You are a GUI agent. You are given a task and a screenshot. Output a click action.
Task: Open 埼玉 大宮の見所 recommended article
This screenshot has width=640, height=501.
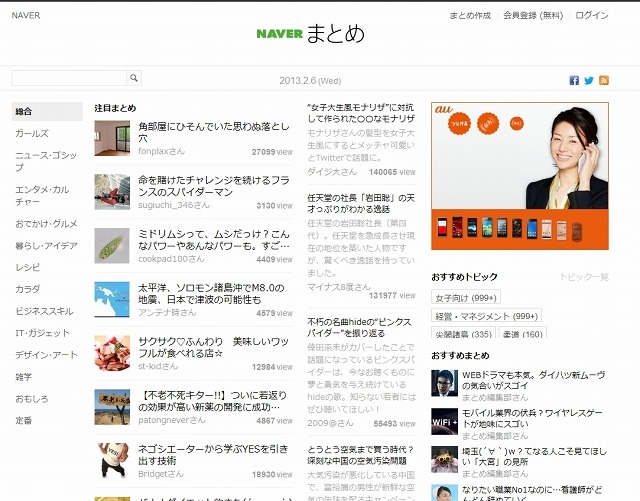(x=534, y=456)
